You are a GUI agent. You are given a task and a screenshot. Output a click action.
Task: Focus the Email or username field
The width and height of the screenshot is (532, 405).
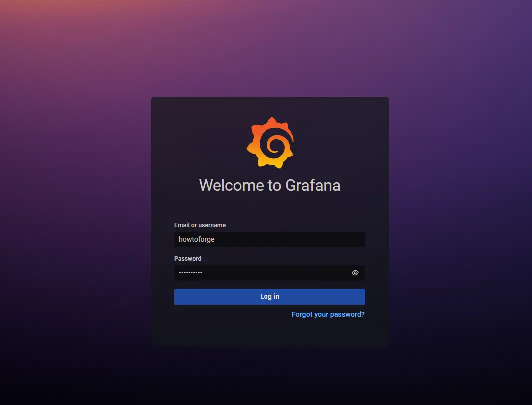tap(269, 239)
